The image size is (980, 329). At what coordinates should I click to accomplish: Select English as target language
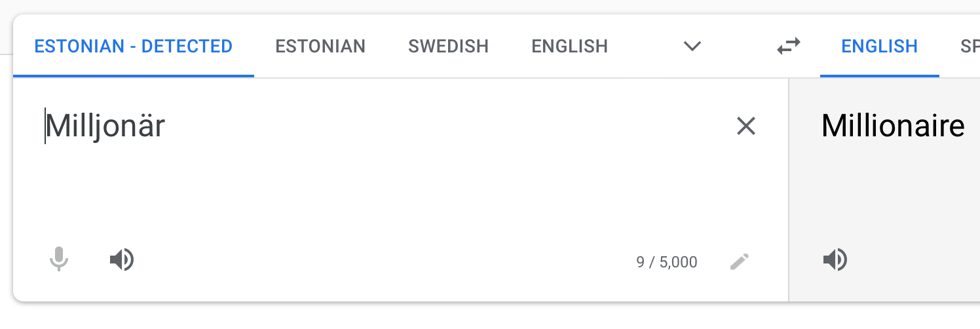[x=879, y=47]
